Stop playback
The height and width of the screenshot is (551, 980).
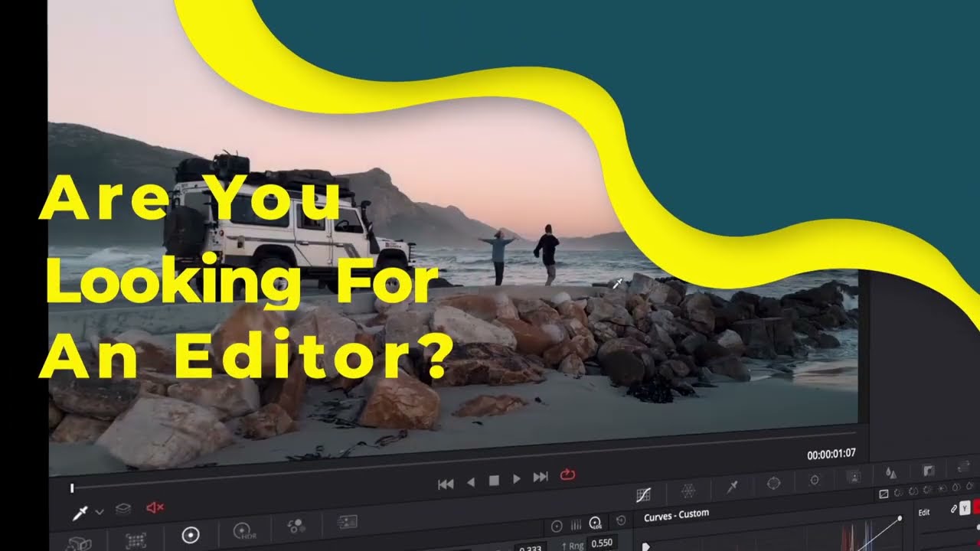click(494, 481)
